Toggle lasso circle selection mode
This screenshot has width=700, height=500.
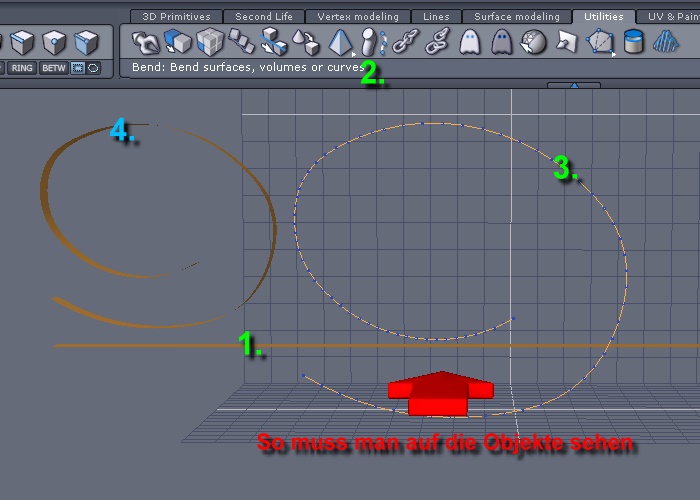click(x=93, y=68)
